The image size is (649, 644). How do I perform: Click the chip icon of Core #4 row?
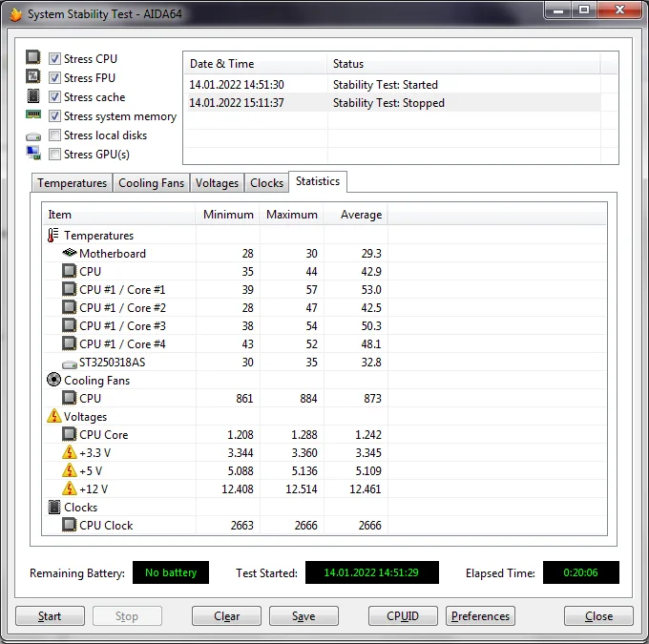[x=69, y=343]
